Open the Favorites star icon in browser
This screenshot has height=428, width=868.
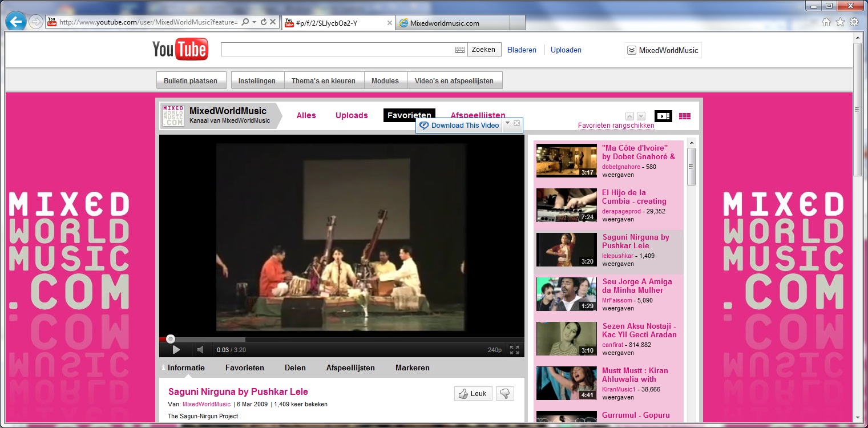(840, 22)
